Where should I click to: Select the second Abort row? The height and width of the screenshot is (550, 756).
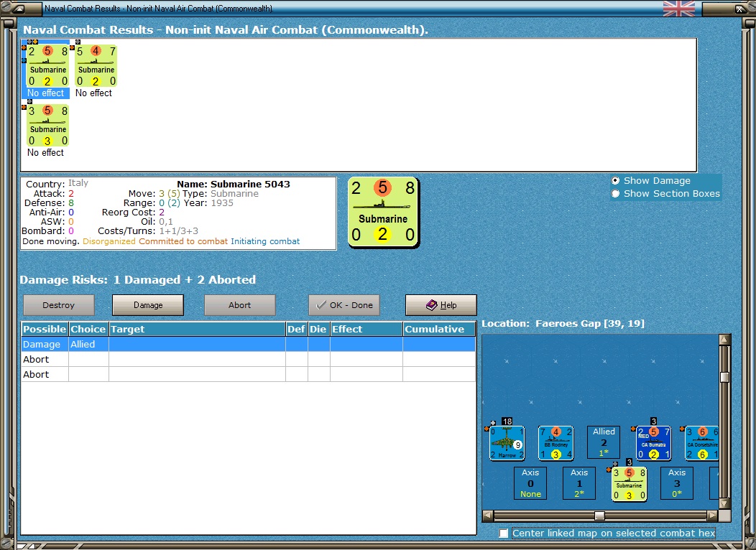(249, 374)
